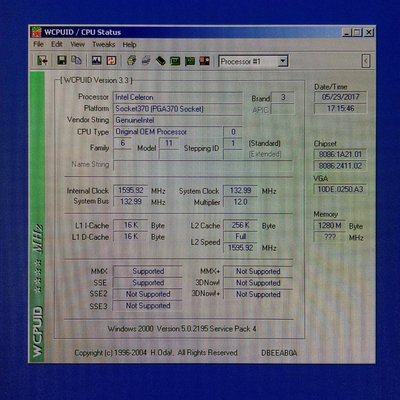
Task: Click the Processor field showing Intel Celeron
Action: 177,97
